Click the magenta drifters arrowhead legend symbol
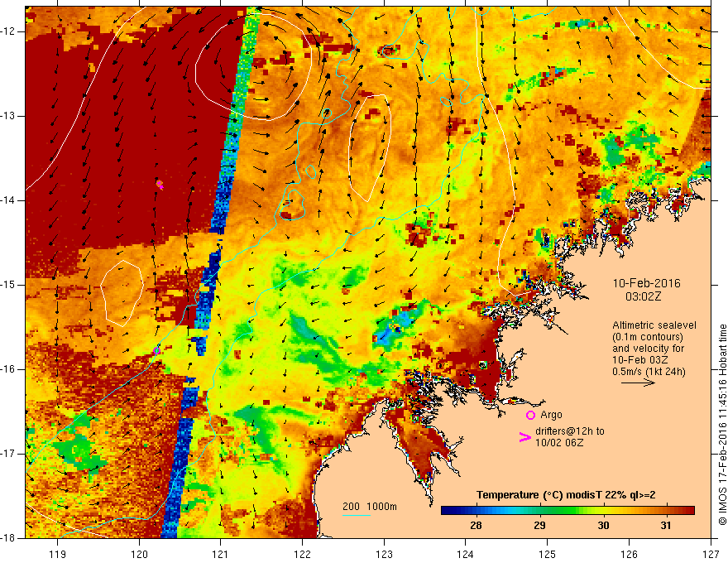This screenshot has height=563, width=728. [x=525, y=436]
